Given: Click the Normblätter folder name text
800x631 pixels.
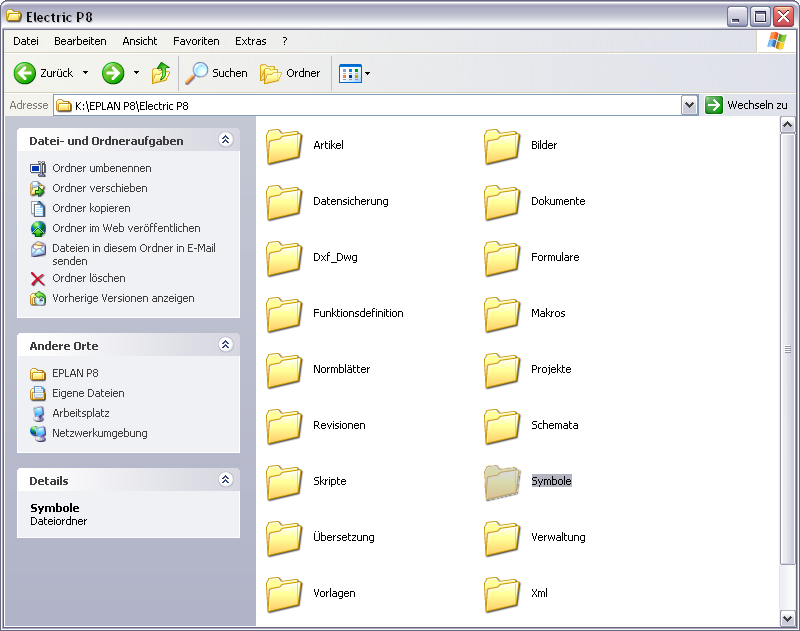Looking at the screenshot, I should 341,369.
